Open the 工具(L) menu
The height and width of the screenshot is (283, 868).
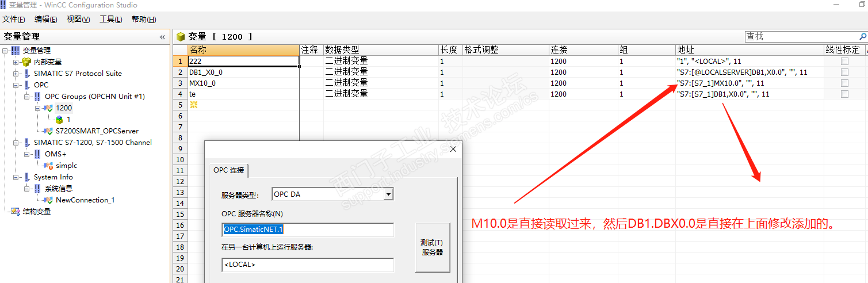111,19
